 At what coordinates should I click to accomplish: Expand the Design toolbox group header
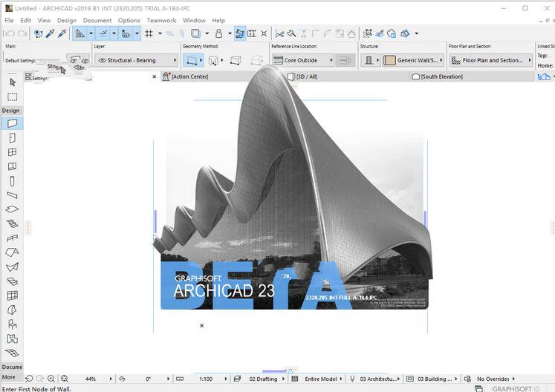(x=12, y=111)
